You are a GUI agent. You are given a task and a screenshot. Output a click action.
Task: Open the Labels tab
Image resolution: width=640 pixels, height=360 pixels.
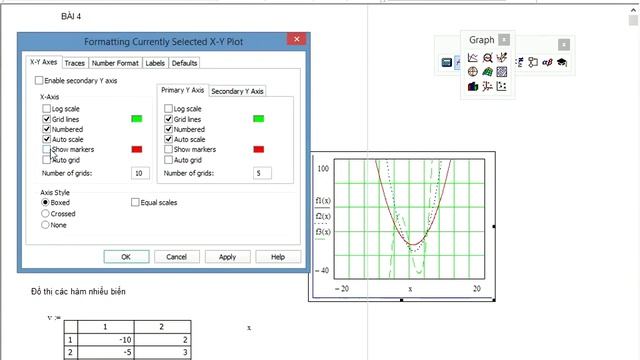point(155,63)
